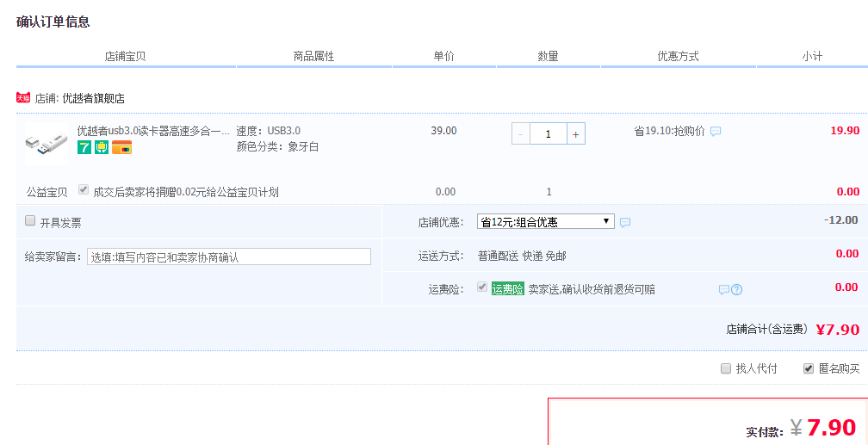Decrease quantity with the minus button
The image size is (868, 445).
click(x=521, y=133)
